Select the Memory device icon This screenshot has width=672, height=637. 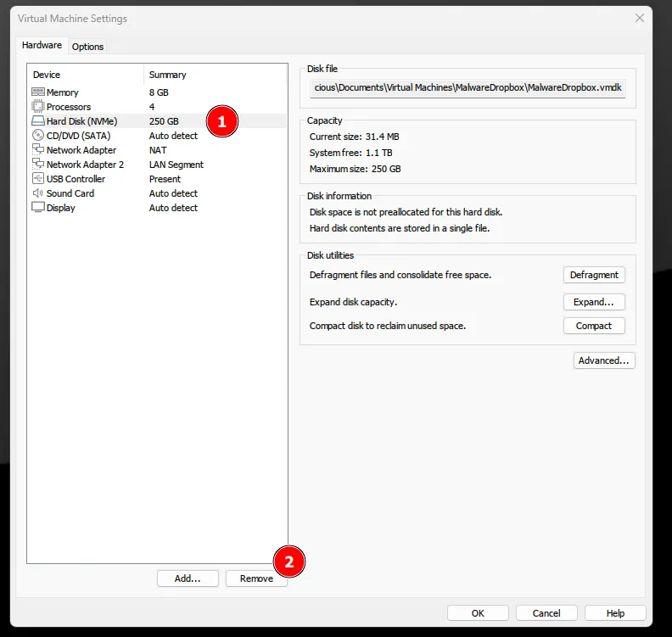click(38, 92)
